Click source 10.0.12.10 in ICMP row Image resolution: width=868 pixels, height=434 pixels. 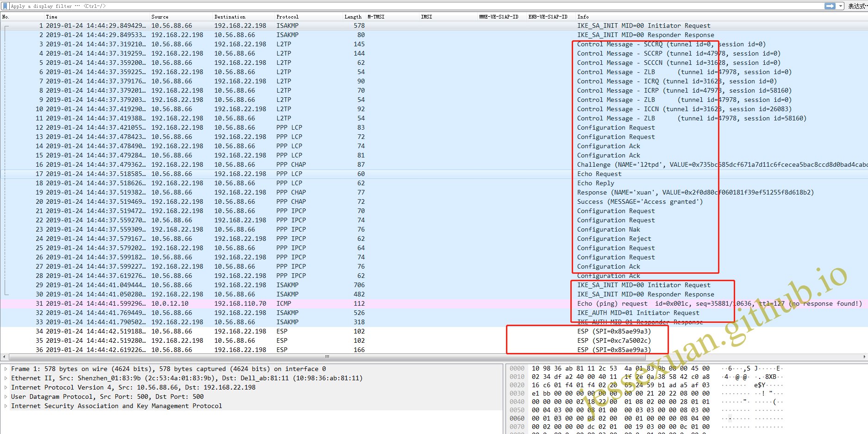tap(170, 304)
